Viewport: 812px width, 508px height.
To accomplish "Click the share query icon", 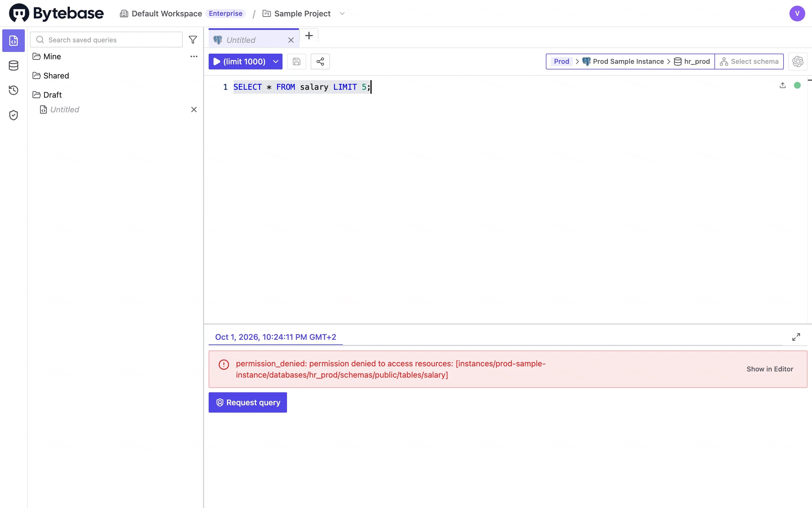I will [x=320, y=62].
